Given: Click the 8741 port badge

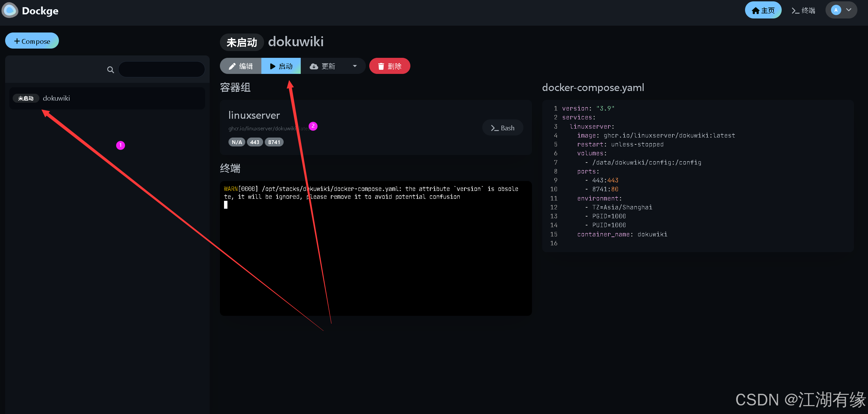Looking at the screenshot, I should pyautogui.click(x=274, y=142).
